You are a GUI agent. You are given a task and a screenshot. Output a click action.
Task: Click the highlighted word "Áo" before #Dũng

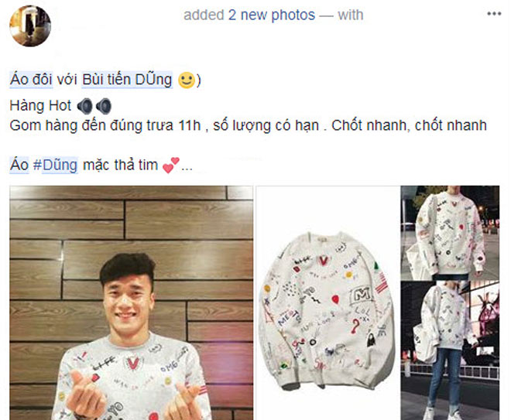click(19, 165)
